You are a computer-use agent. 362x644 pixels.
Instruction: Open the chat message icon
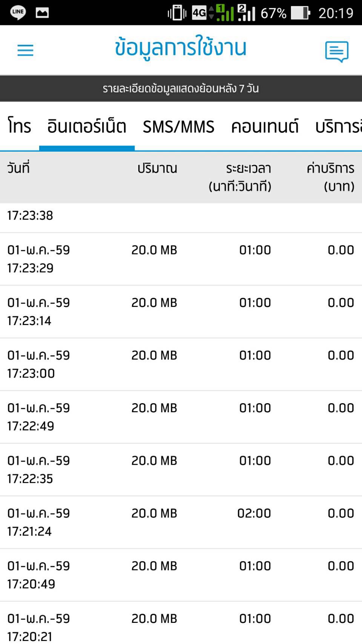pyautogui.click(x=336, y=51)
